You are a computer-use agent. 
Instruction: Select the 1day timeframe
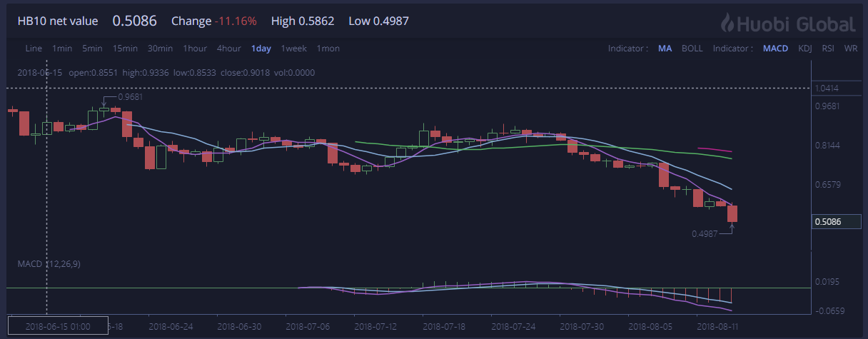[x=261, y=49]
